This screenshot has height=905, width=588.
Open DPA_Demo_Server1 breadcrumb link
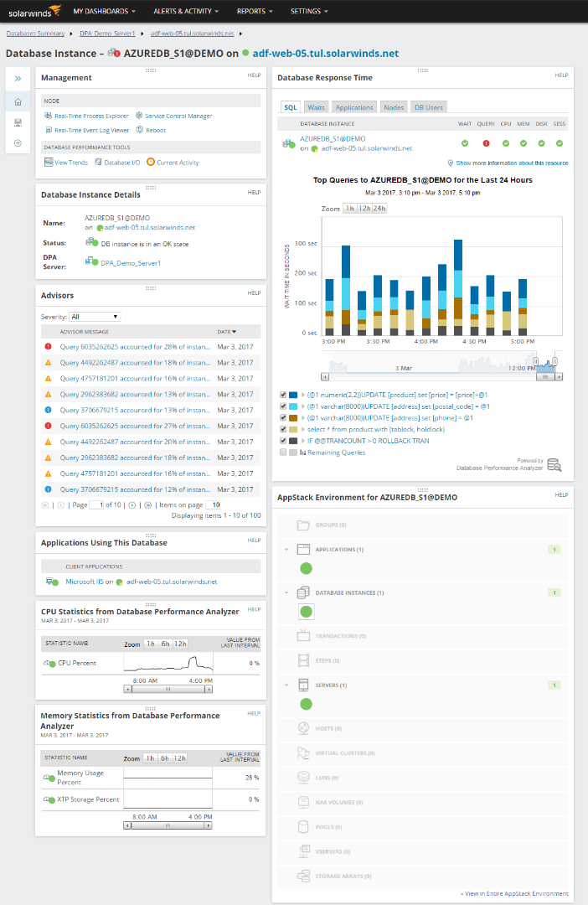click(107, 34)
